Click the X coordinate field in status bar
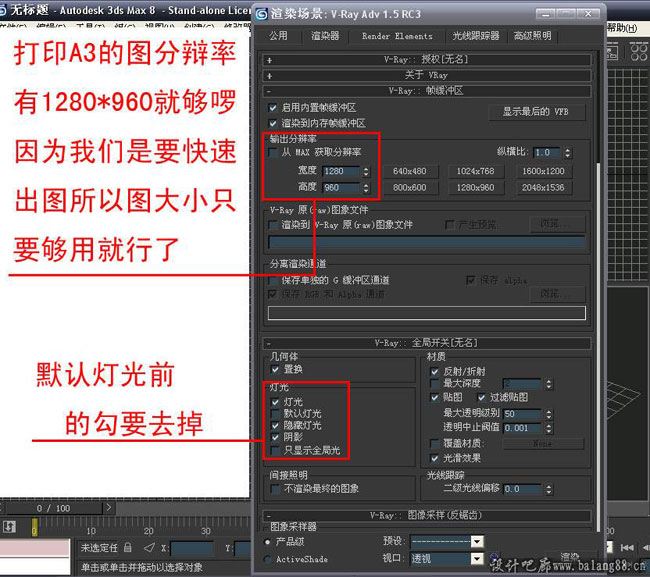 (192, 548)
